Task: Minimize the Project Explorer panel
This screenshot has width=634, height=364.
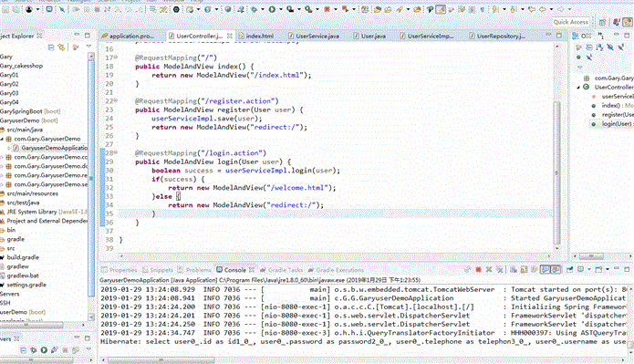Action: coord(77,36)
